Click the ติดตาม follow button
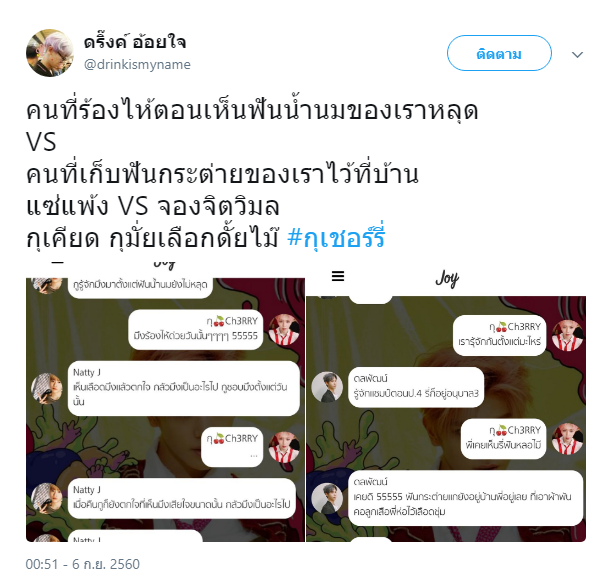The height and width of the screenshot is (580, 610). tap(499, 53)
